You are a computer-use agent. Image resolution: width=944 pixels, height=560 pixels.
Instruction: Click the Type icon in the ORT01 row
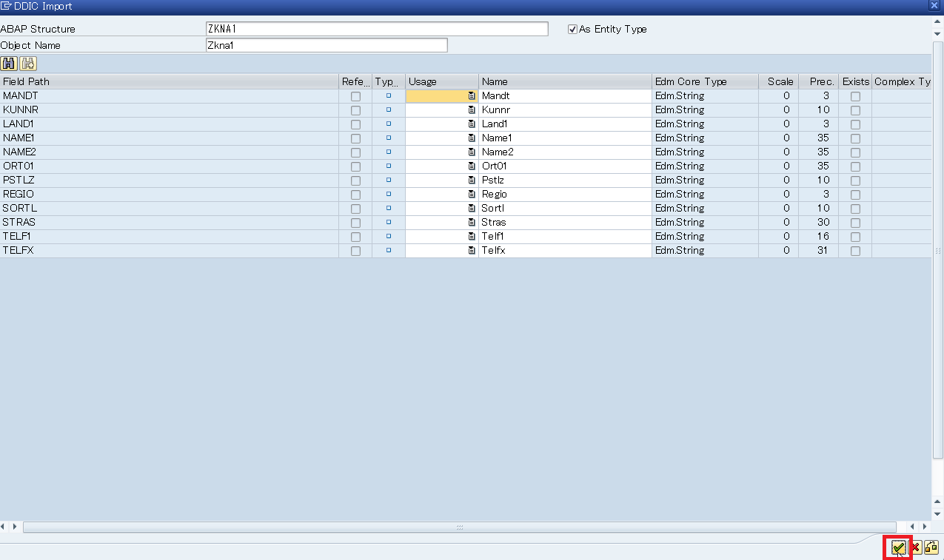[389, 166]
